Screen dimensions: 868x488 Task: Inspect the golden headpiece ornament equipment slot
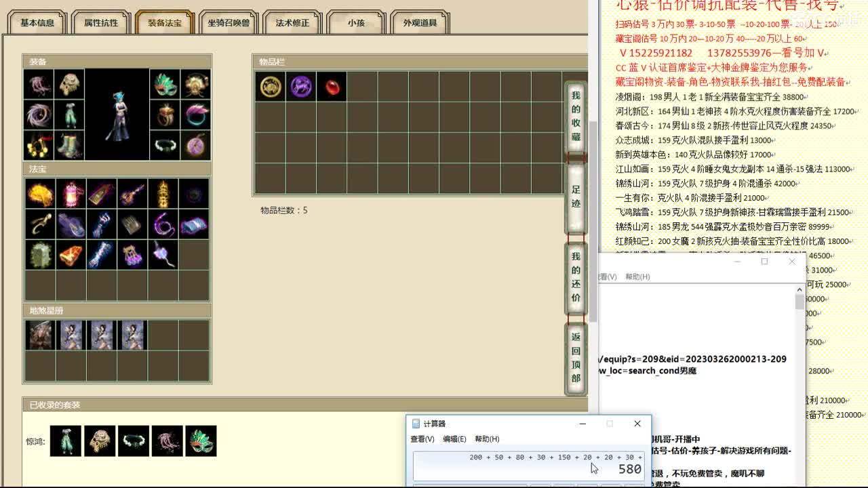[196, 85]
